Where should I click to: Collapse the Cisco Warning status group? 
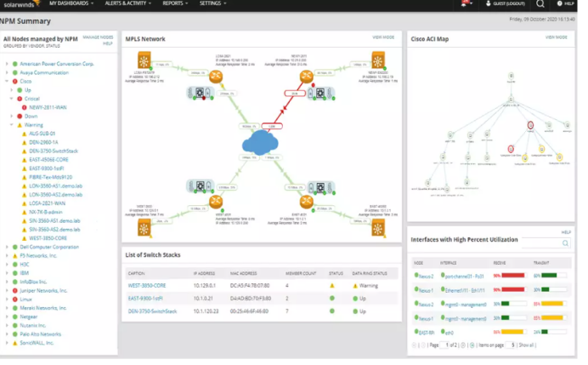click(x=11, y=125)
